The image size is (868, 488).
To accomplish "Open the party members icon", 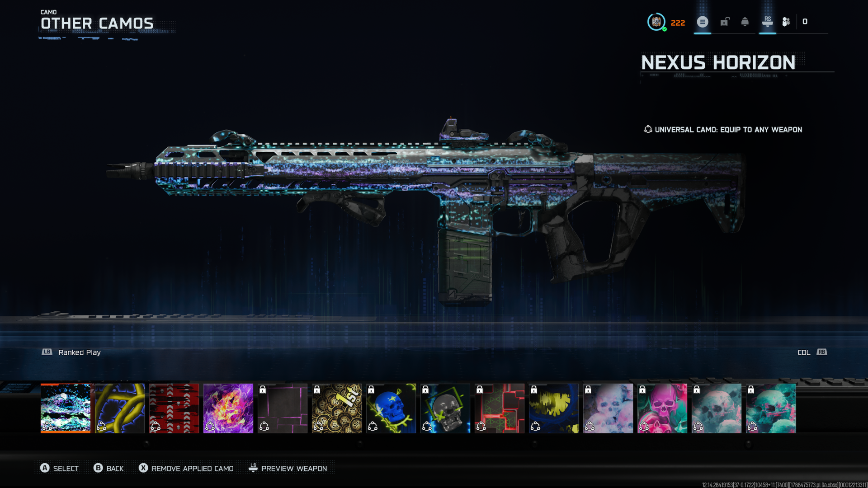I will 786,22.
